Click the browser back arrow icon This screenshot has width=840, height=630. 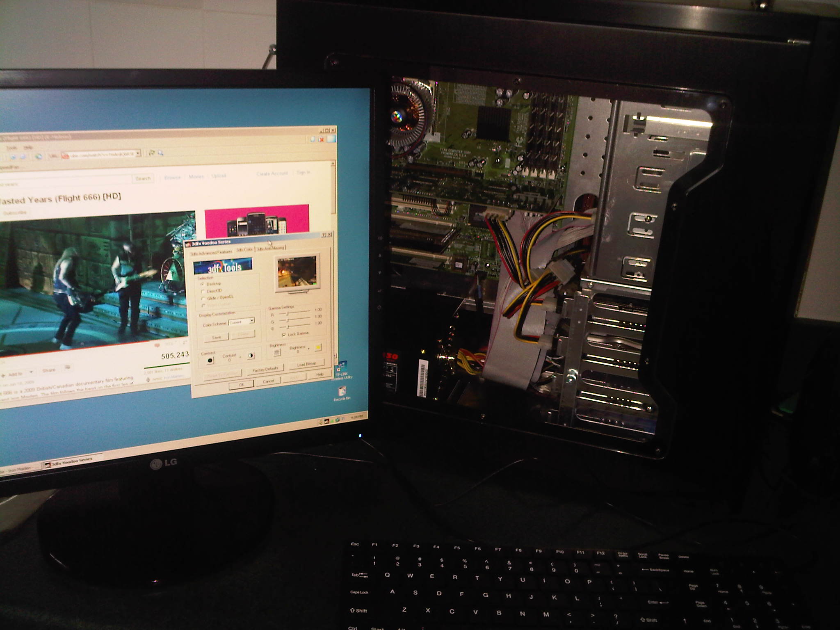tap(13, 157)
